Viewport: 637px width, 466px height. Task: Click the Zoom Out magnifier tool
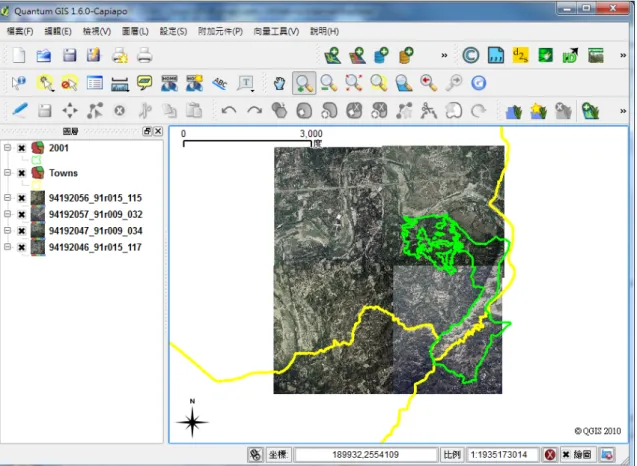(x=329, y=83)
